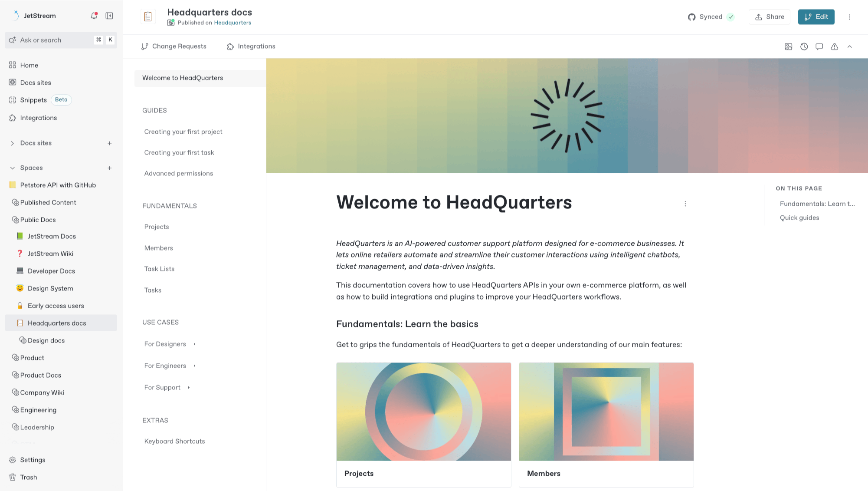The height and width of the screenshot is (491, 868).
Task: Click the notifications bell icon
Action: tap(94, 16)
